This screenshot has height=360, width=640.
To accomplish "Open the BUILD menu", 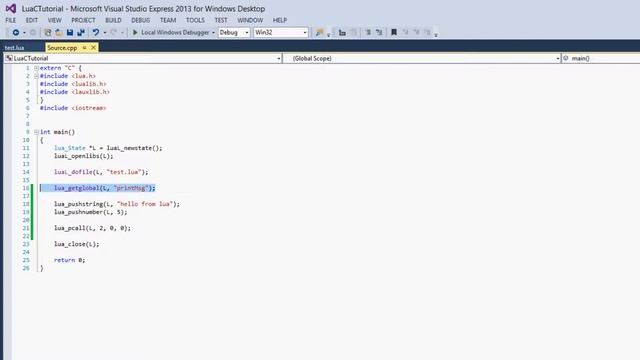I will coord(113,20).
